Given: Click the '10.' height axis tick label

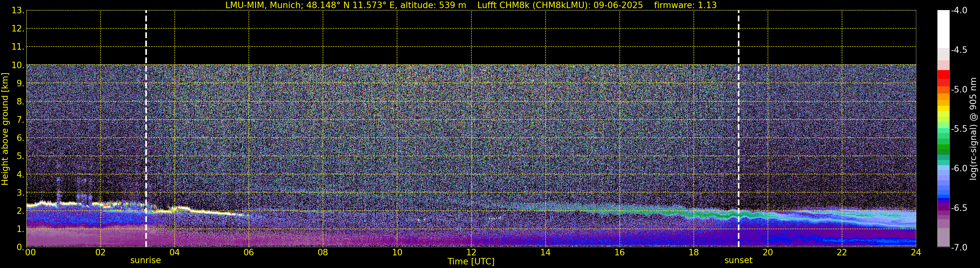Looking at the screenshot, I should coord(18,65).
